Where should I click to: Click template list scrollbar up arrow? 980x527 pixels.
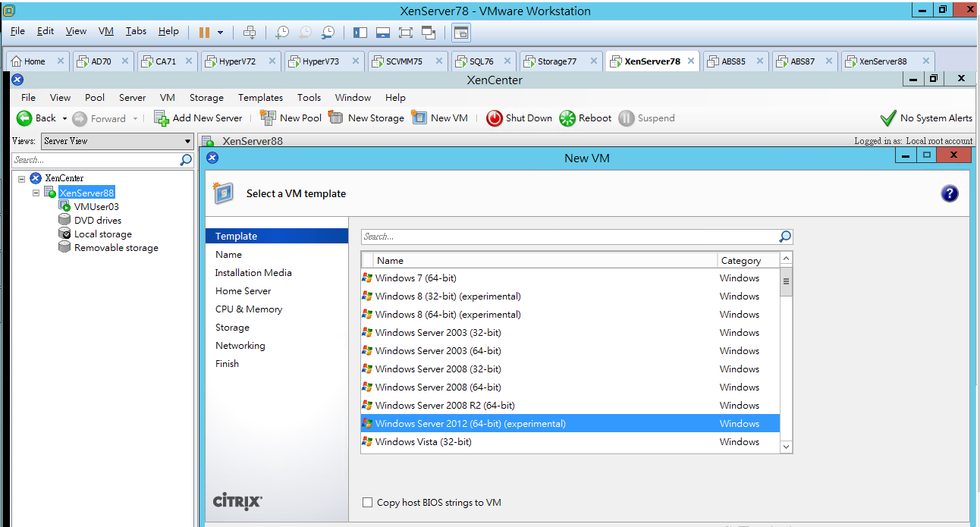(x=786, y=259)
